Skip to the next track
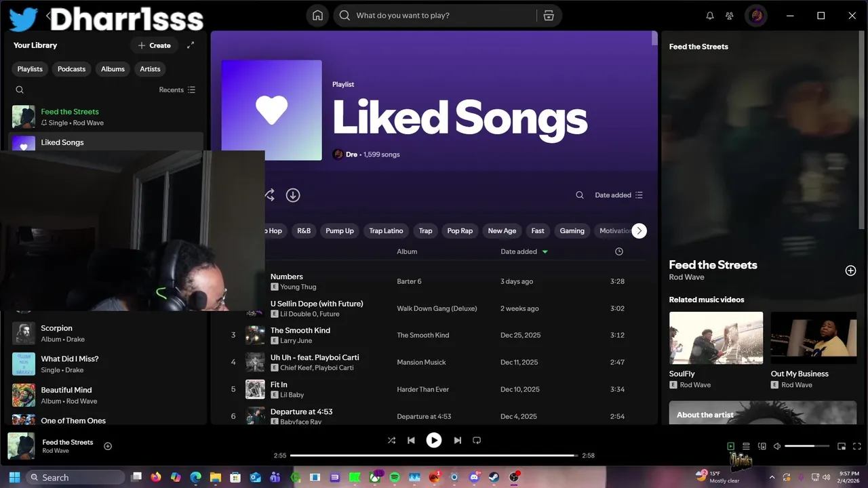868x488 pixels. click(x=458, y=441)
